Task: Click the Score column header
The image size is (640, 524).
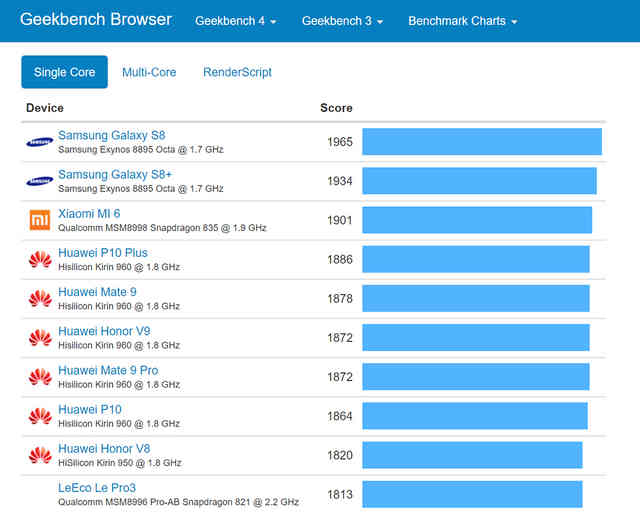Action: 336,108
